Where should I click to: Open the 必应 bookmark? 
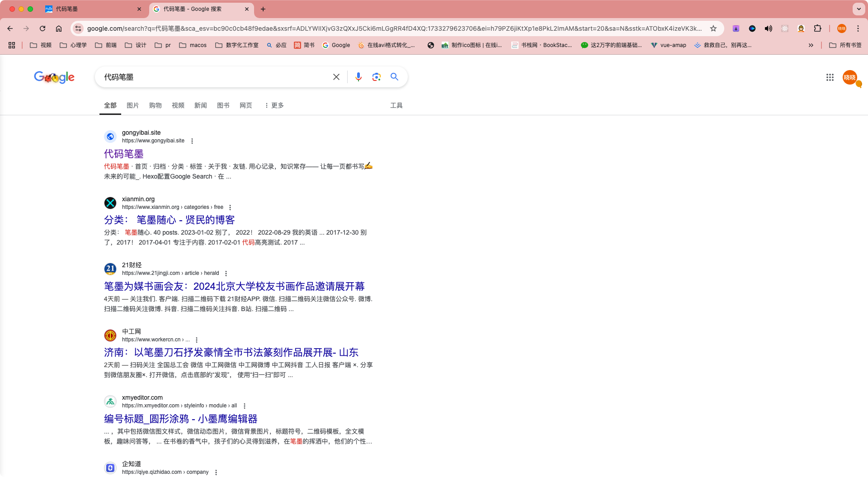point(277,45)
